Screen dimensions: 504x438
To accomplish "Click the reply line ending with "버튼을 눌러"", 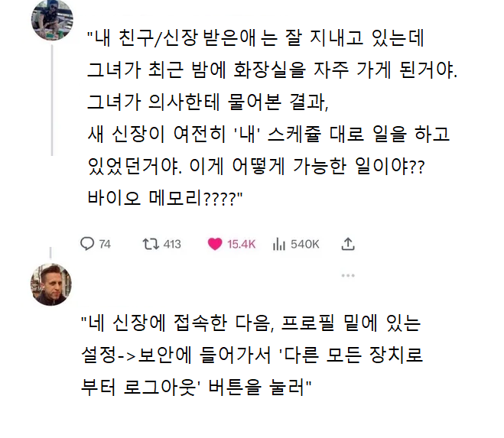I will (194, 387).
